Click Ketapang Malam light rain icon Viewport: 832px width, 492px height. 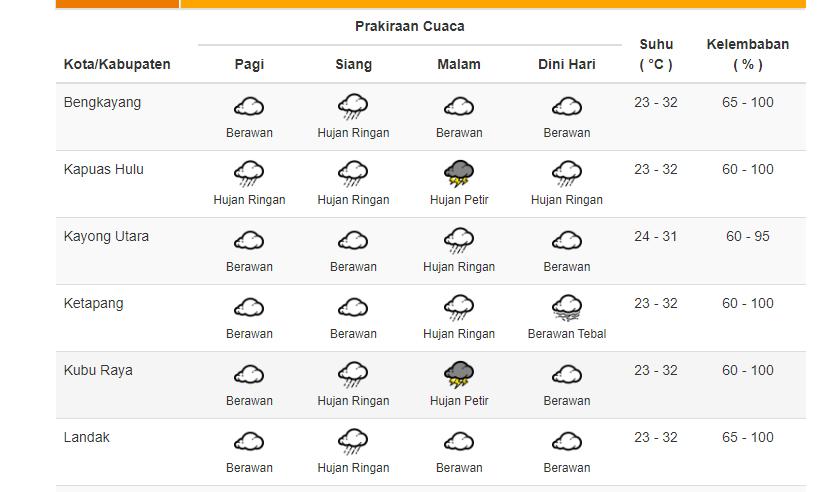pyautogui.click(x=459, y=307)
